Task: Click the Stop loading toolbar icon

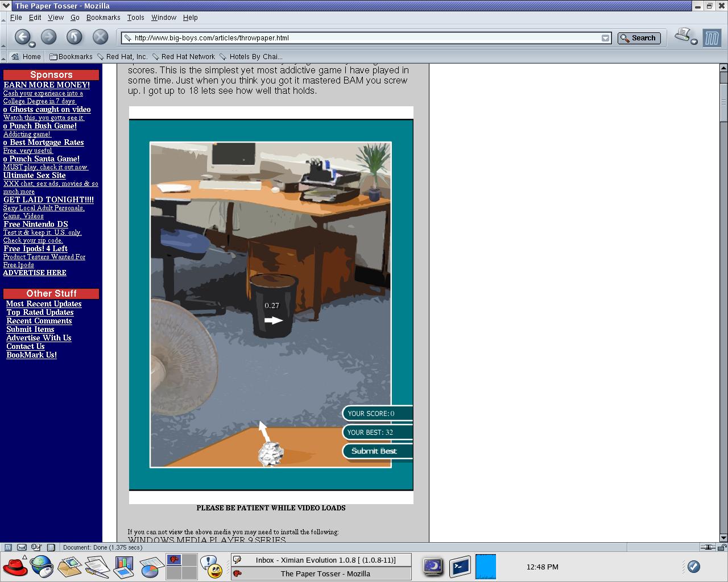Action: 100,37
